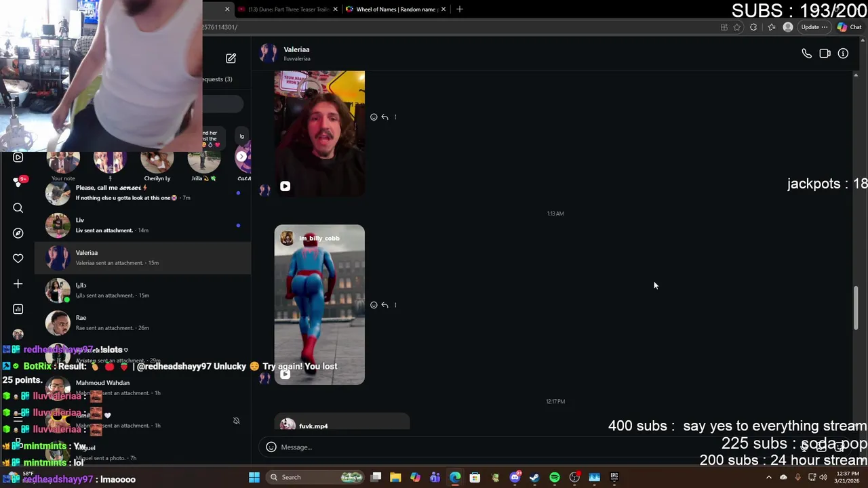
Task: Open the Explore compass icon
Action: (18, 233)
